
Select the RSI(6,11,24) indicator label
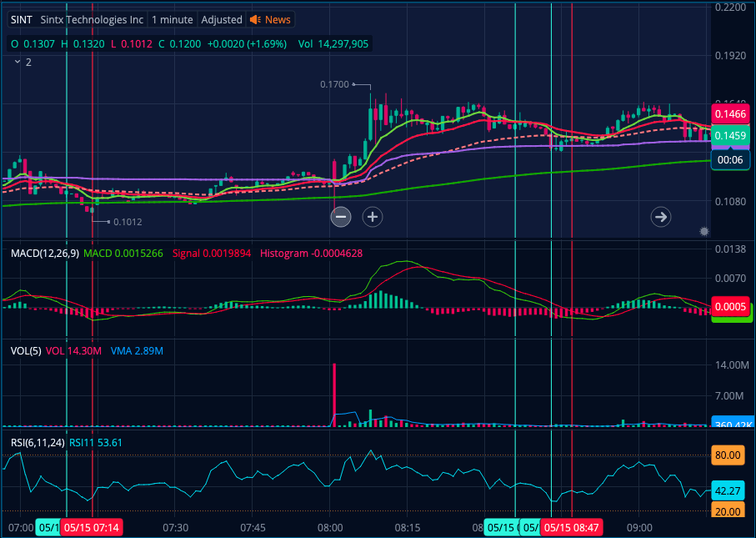tap(38, 442)
